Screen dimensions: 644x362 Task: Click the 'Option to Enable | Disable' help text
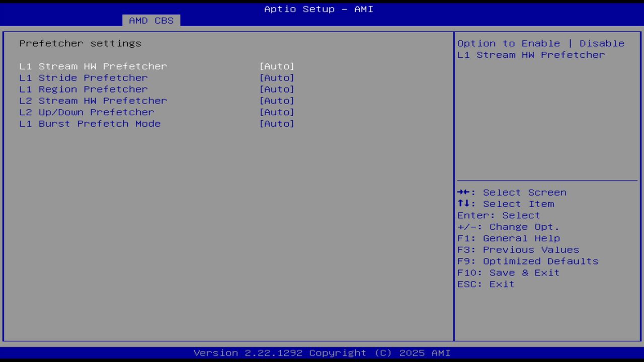point(541,44)
